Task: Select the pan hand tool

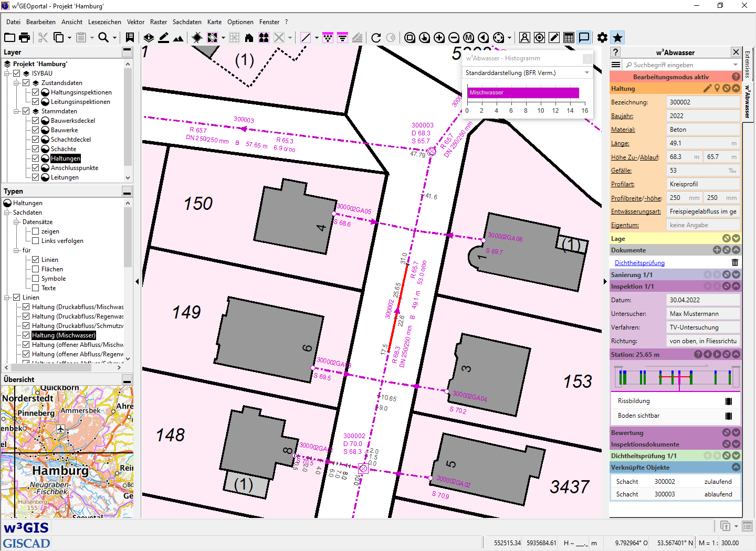Action: [x=425, y=37]
